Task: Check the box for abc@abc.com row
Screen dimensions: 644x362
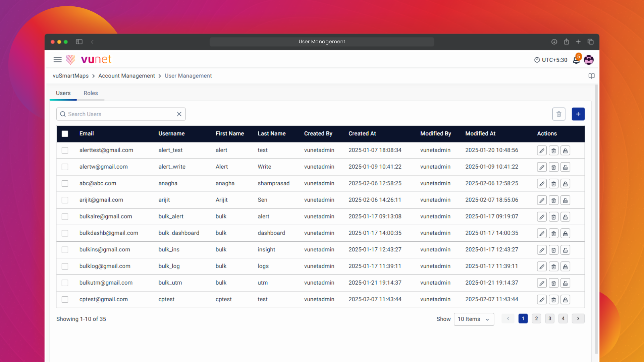Action: [x=65, y=184]
